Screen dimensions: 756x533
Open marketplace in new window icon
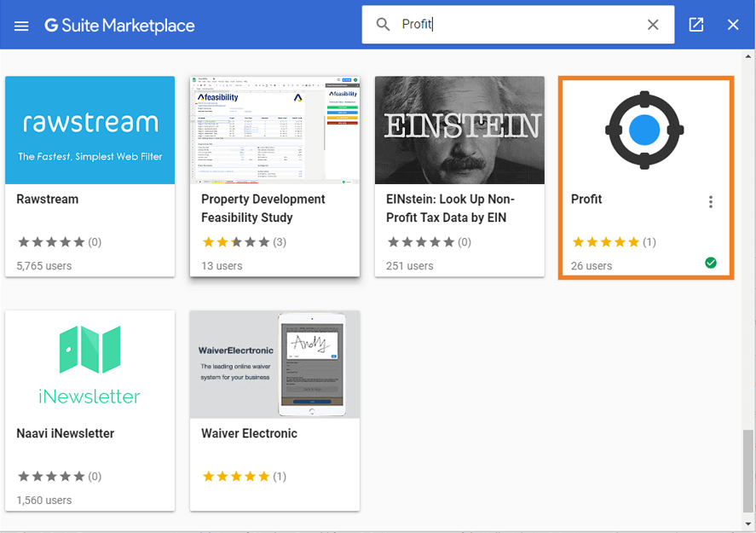pyautogui.click(x=695, y=25)
